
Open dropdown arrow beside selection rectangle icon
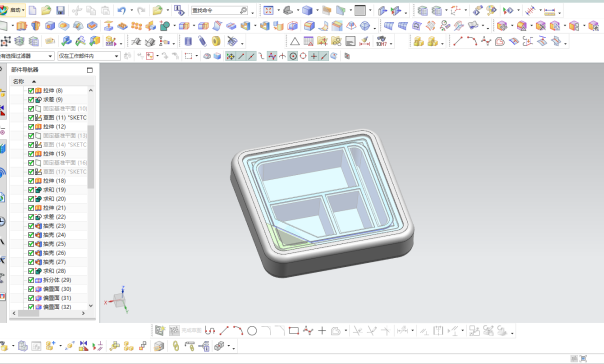[x=197, y=56]
